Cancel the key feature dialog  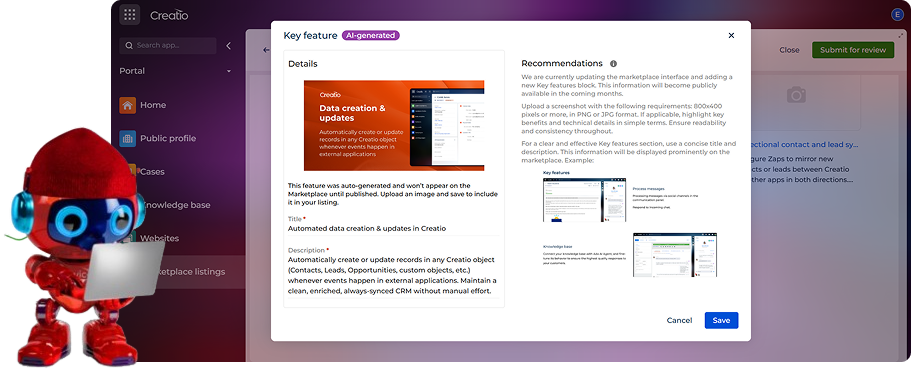[679, 321]
